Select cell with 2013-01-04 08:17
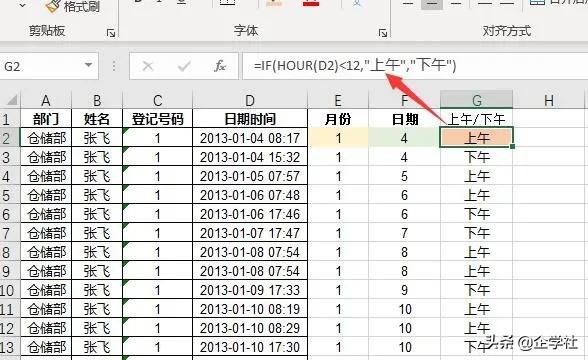 pos(250,138)
